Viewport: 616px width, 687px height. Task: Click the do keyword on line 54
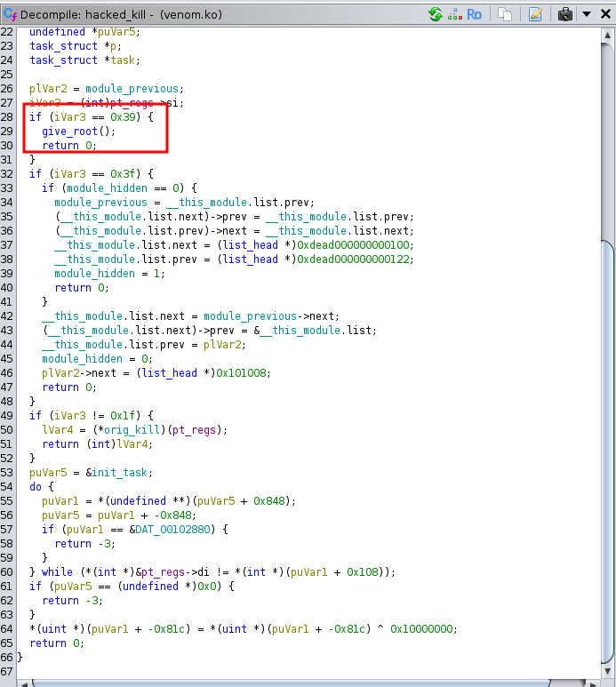[36, 487]
